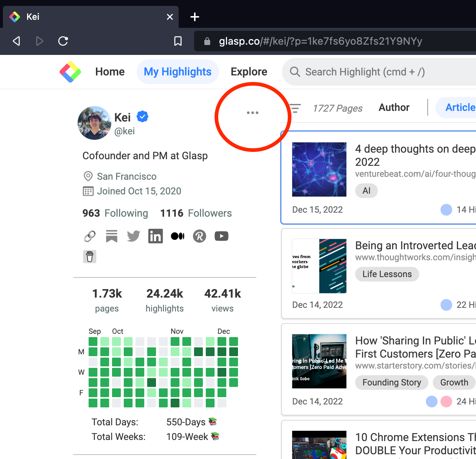This screenshot has width=476, height=459.
Task: Click the 109-Week total weeks value
Action: point(193,437)
